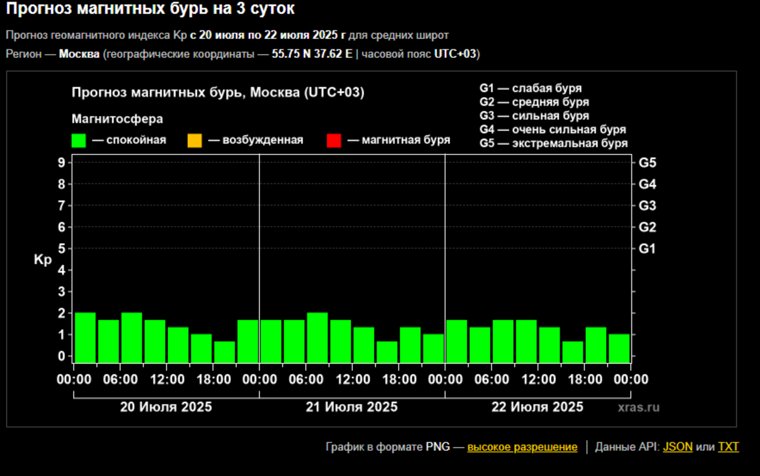Click the Kp value 5 on left axis

(62, 249)
